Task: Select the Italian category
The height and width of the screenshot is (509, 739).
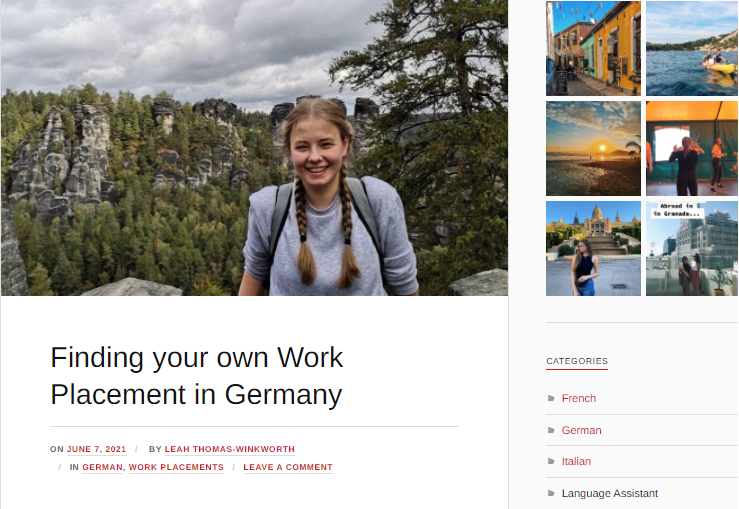Action: [576, 461]
